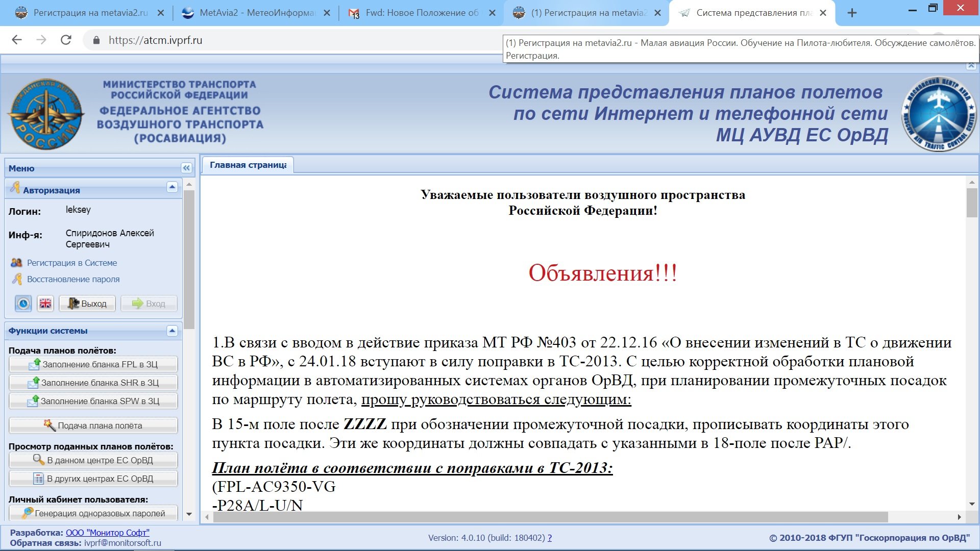Open Заполнение бланка FPL в ЗЦ

93,364
